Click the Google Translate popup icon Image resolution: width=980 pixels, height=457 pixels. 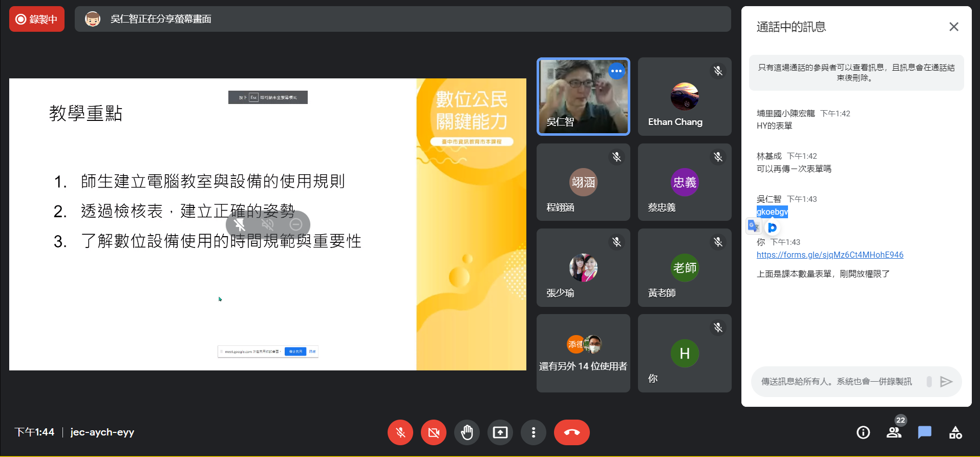[x=753, y=226]
